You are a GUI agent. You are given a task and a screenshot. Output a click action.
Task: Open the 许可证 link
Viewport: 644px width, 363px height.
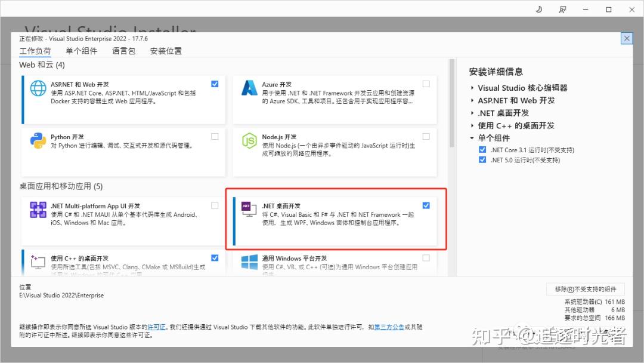click(x=157, y=327)
